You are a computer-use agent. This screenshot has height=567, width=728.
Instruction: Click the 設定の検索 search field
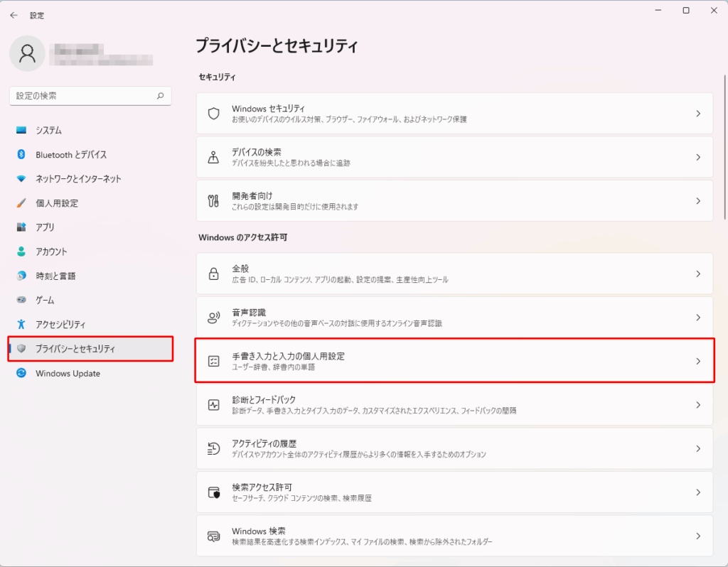click(x=90, y=96)
